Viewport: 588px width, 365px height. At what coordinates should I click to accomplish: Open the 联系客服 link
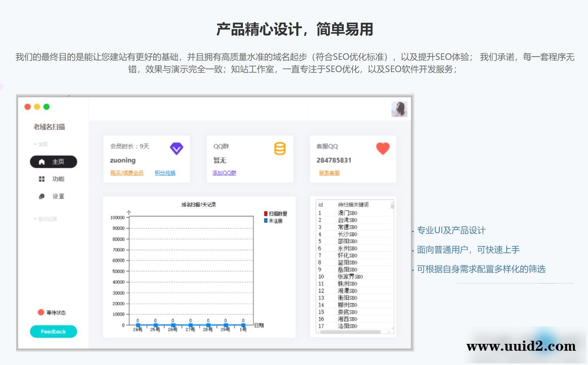coord(329,173)
